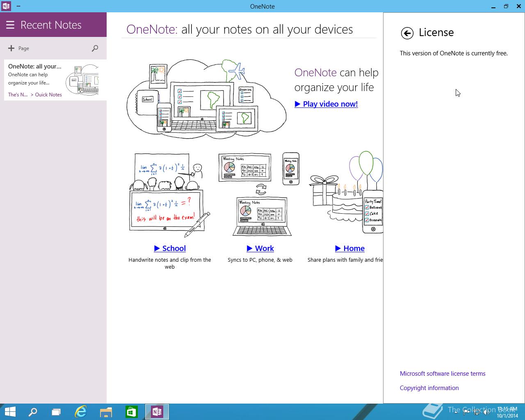Click the taskbar clock showing 10/1/2014
This screenshot has width=525, height=420.
pyautogui.click(x=507, y=413)
